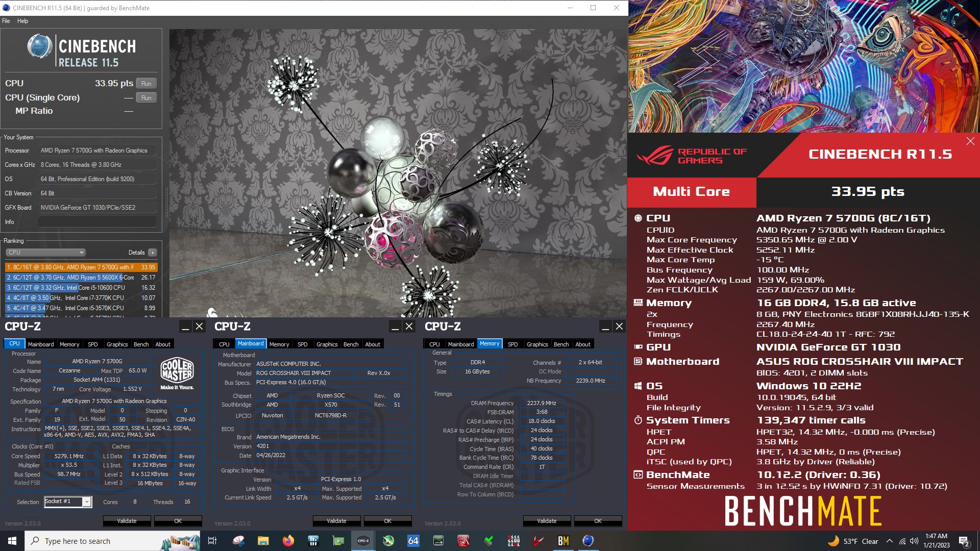Open the green graphics card icon on taskbar
980x551 pixels.
[x=338, y=541]
